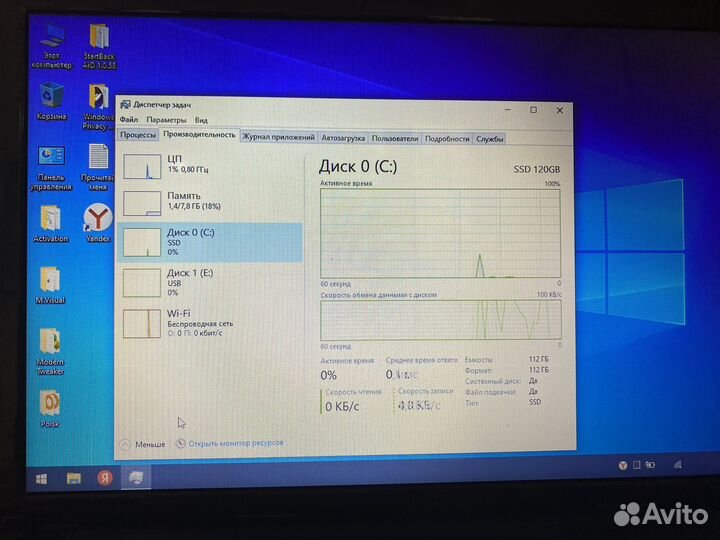The image size is (720, 540).
Task: Open Yandex from the taskbar
Action: coord(105,478)
